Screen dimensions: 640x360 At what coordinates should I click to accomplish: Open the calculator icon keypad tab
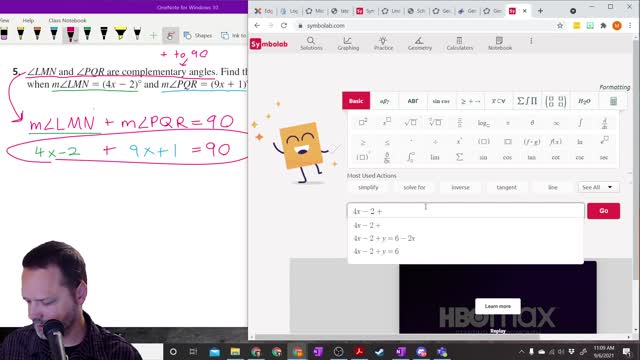click(613, 101)
